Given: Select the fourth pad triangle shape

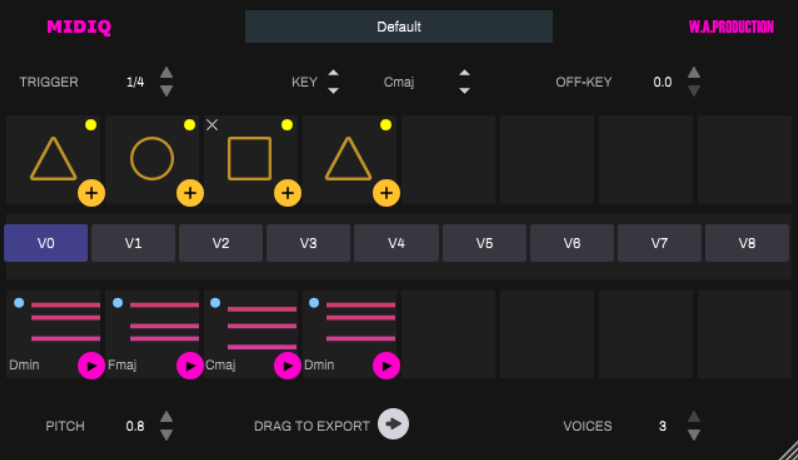Looking at the screenshot, I should click(x=348, y=159).
